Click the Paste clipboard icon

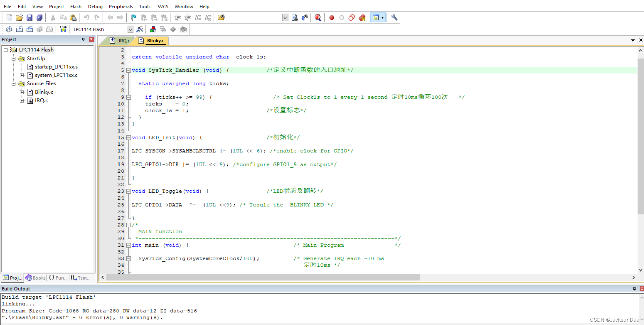(73, 17)
